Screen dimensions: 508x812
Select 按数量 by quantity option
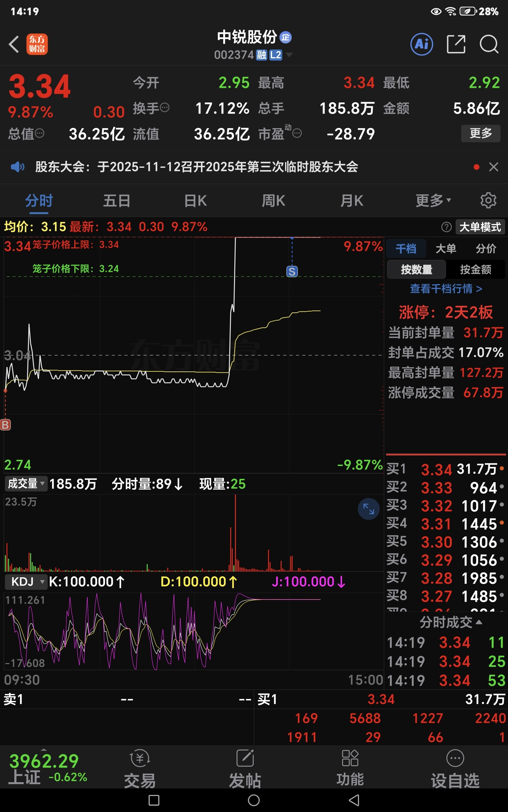417,269
